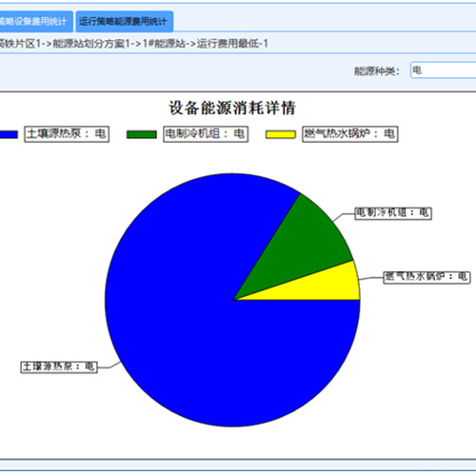Viewport: 476px width, 476px height.
Task: Click the yellow legend swatch for 燃气热水锅炉
Action: point(281,134)
